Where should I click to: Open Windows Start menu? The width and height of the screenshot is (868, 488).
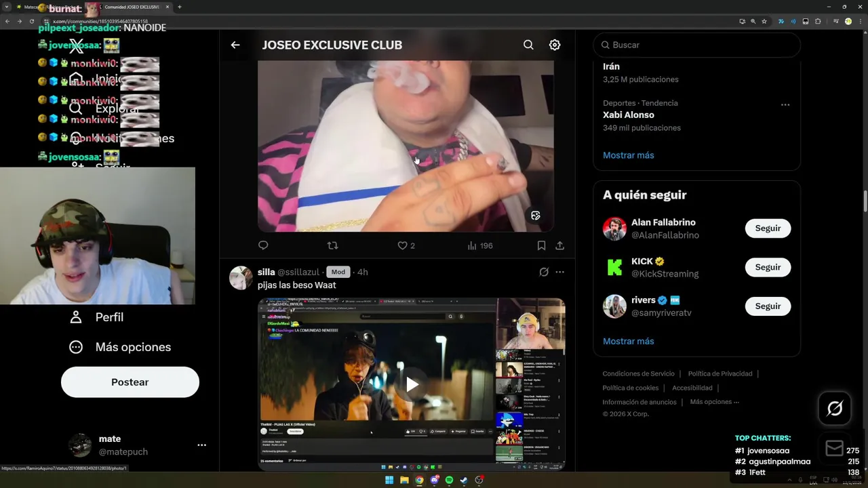[x=389, y=481]
